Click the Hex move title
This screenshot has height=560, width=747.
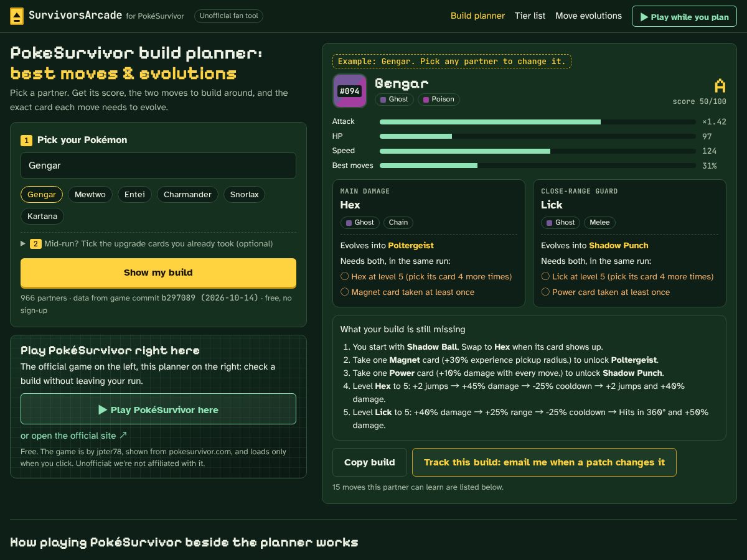[350, 205]
